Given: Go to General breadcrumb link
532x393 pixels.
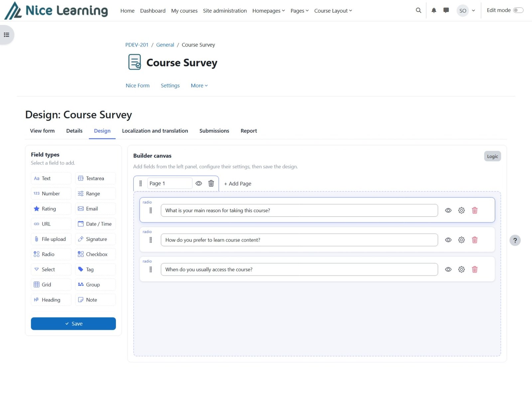Looking at the screenshot, I should (x=165, y=45).
